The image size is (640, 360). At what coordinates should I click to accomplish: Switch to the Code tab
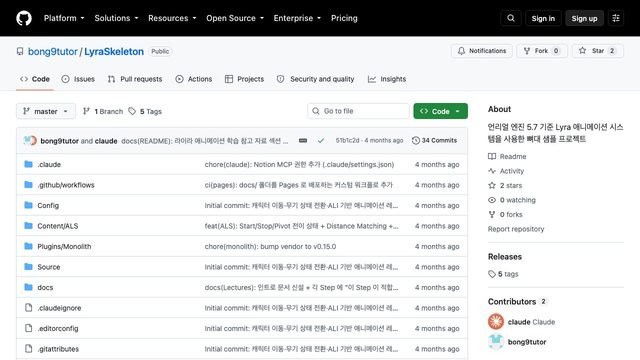[35, 79]
